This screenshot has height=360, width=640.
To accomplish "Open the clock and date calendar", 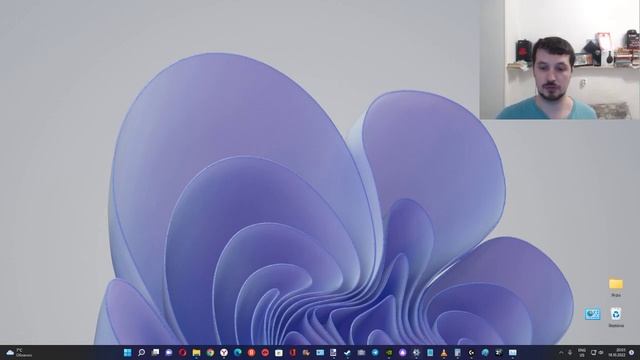I will coord(617,353).
